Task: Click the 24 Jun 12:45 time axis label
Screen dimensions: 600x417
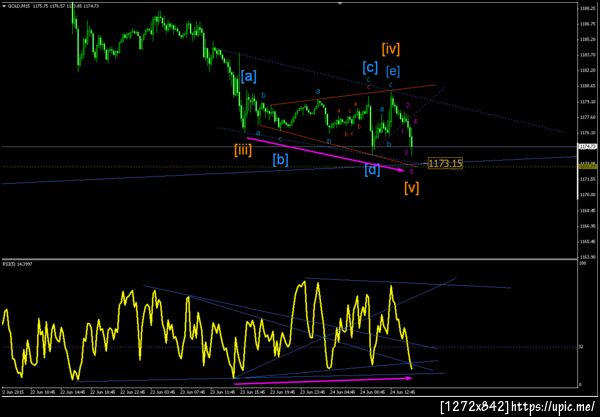Action: [x=403, y=392]
